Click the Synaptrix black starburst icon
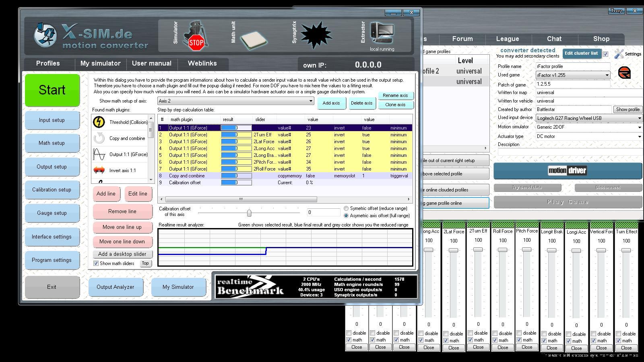Image resolution: width=644 pixels, height=362 pixels. pyautogui.click(x=316, y=35)
